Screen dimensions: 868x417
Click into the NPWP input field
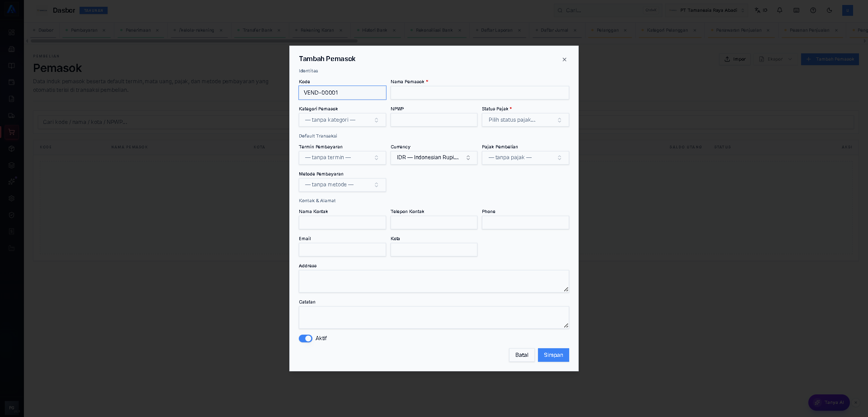[434, 120]
